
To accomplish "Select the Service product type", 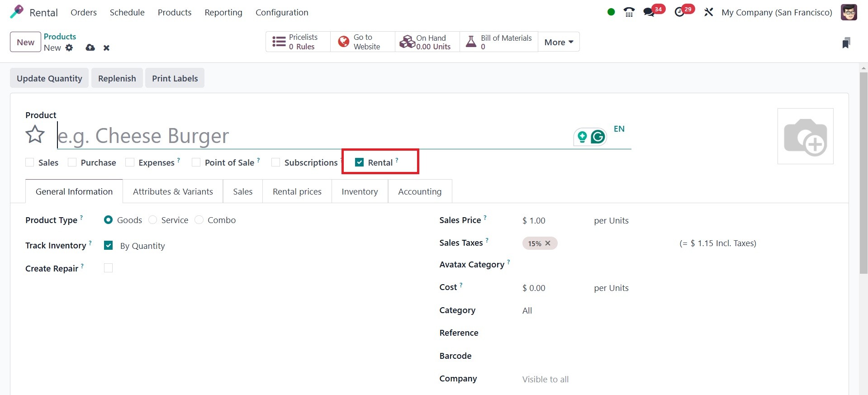I will (153, 220).
